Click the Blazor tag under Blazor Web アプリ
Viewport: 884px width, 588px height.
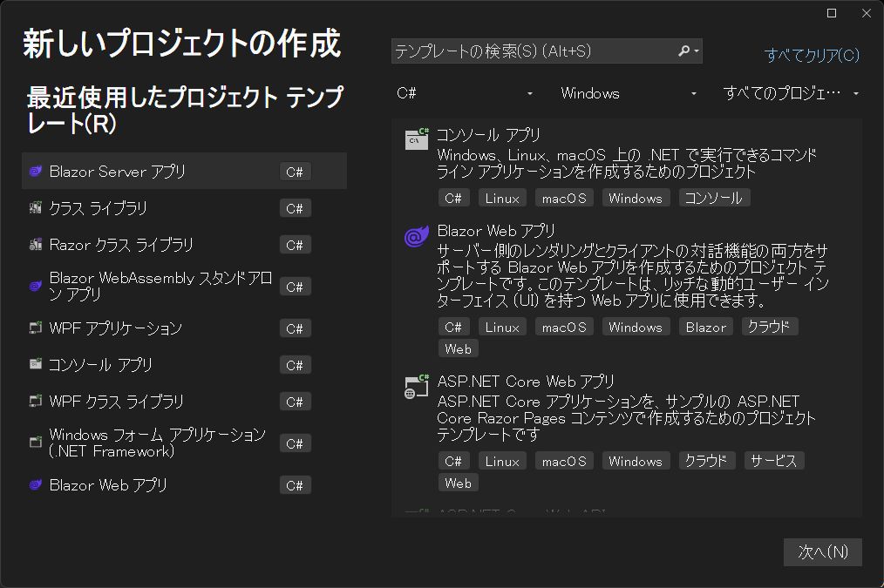[x=706, y=327]
